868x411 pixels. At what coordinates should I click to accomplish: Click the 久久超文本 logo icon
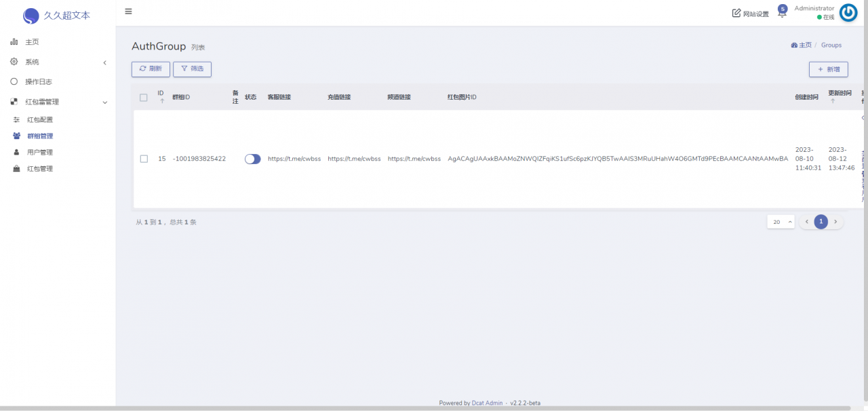tap(31, 16)
